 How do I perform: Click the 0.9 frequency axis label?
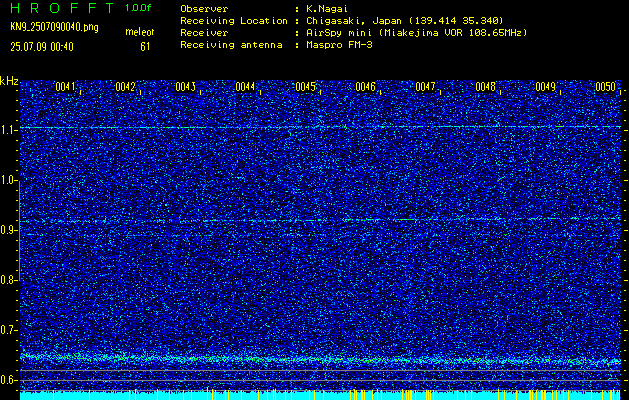coord(8,230)
